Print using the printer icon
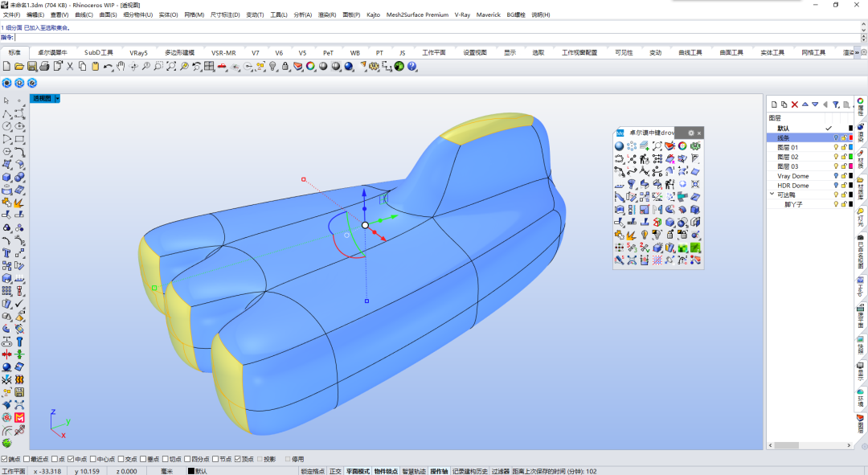 44,67
